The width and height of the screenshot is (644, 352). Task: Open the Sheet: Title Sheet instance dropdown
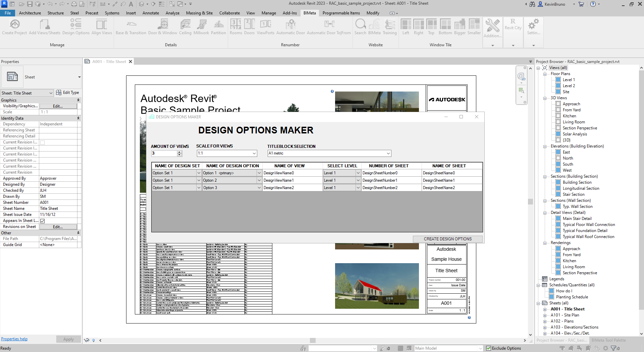point(27,93)
